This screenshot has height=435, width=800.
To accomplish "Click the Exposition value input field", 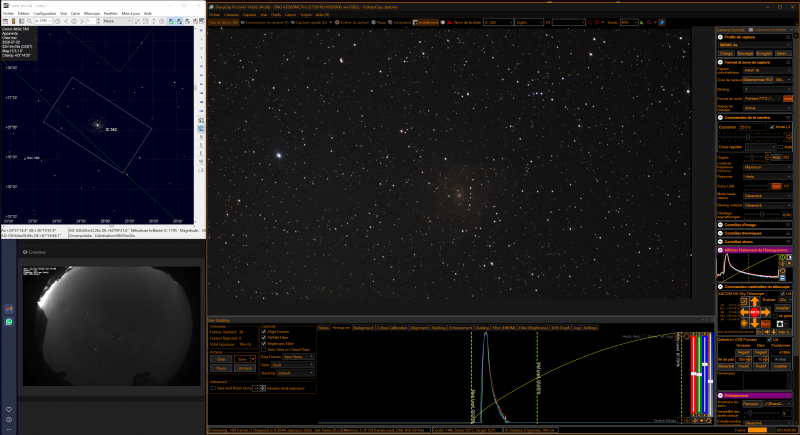I will [x=752, y=127].
